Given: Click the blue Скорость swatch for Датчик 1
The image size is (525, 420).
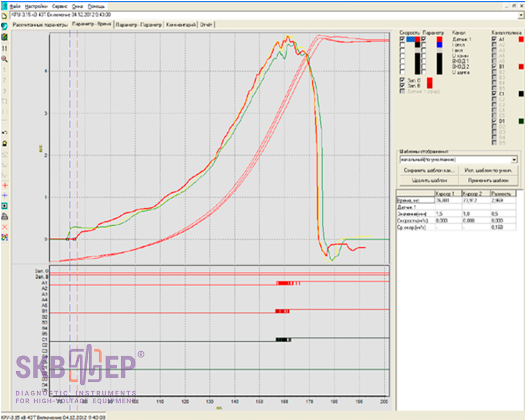Looking at the screenshot, I should (411, 39).
